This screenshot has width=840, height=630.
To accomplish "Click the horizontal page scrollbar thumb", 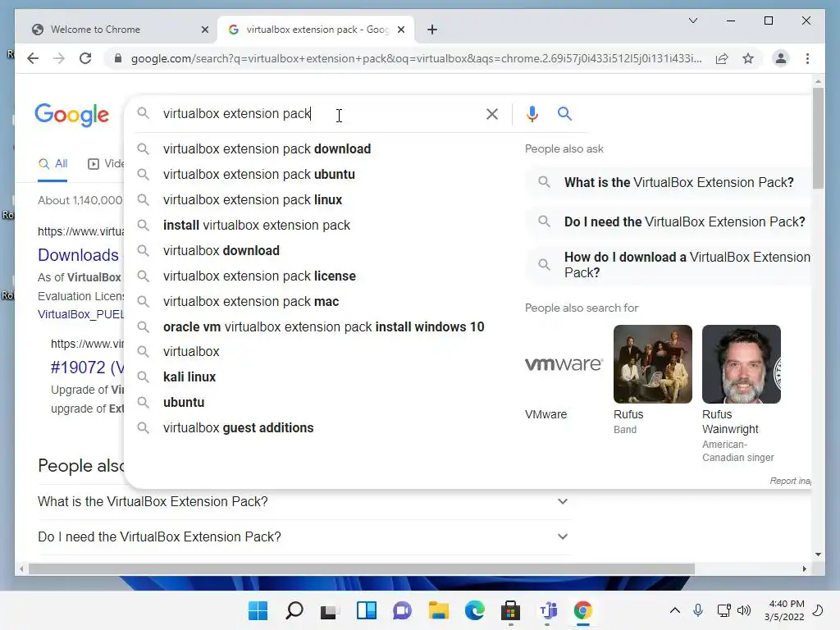I will click(362, 569).
